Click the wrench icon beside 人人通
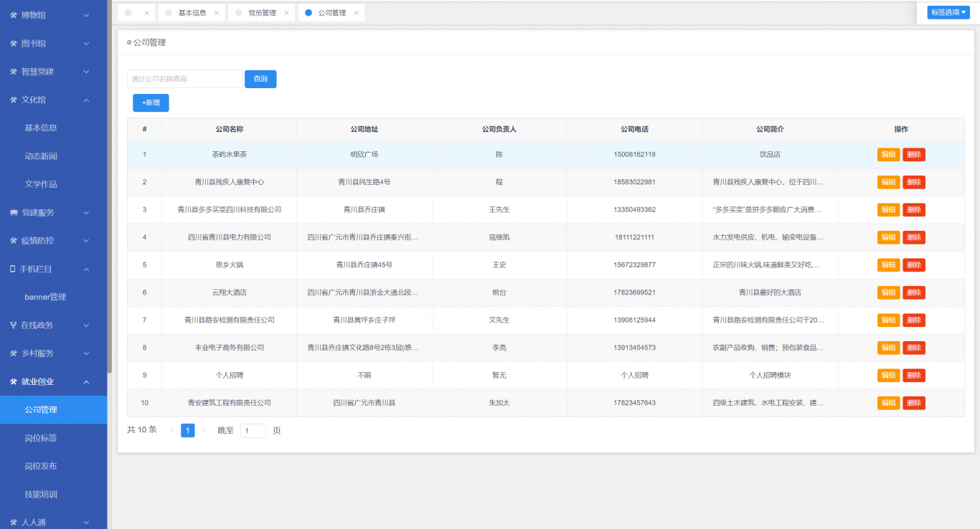 [14, 523]
